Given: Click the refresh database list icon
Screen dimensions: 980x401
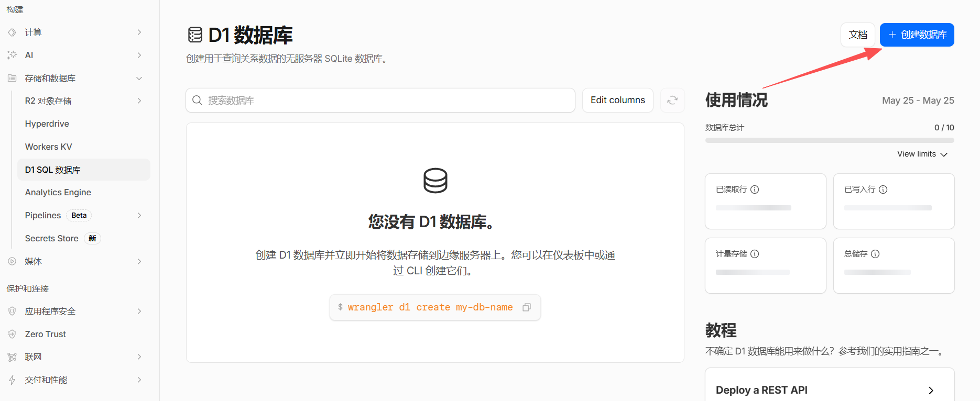Looking at the screenshot, I should click(672, 100).
